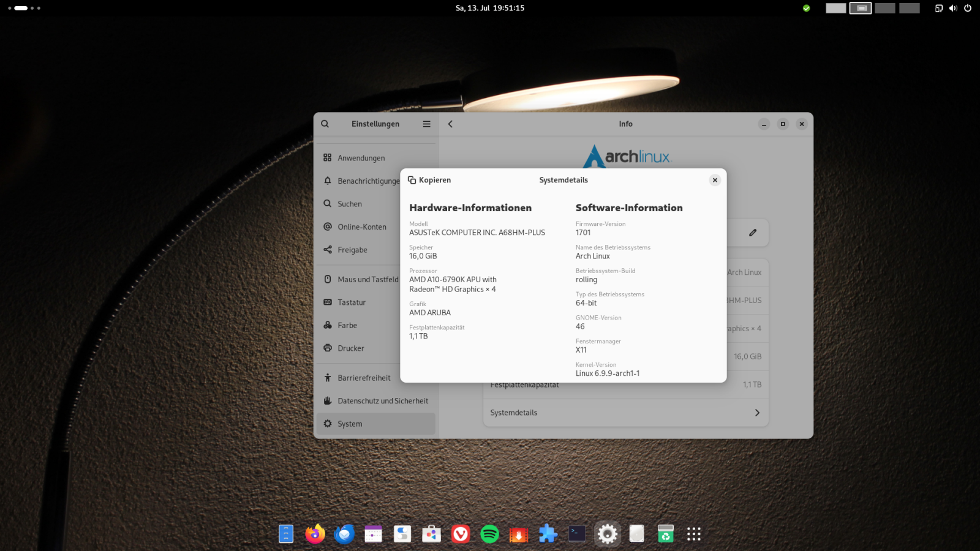
Task: Switch to the first workspace thumbnail
Action: coord(835,8)
